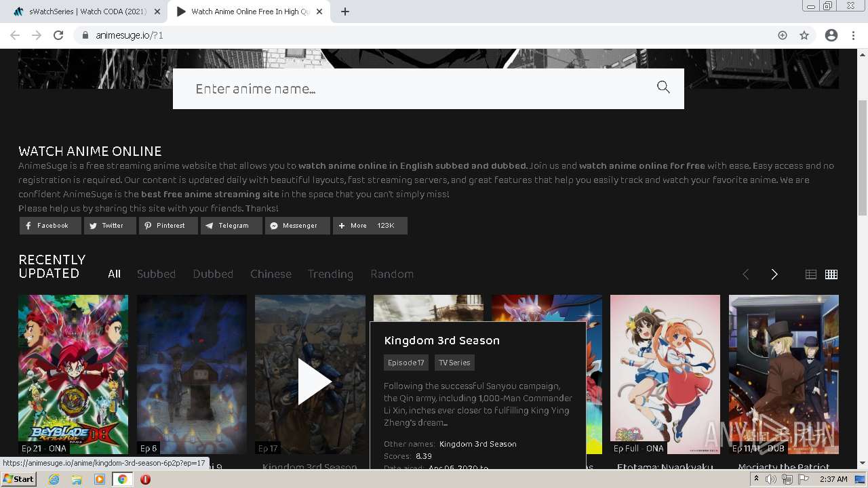Open the Etotama Nyankyaku thumbnail
Image resolution: width=868 pixels, height=488 pixels.
[x=665, y=374]
